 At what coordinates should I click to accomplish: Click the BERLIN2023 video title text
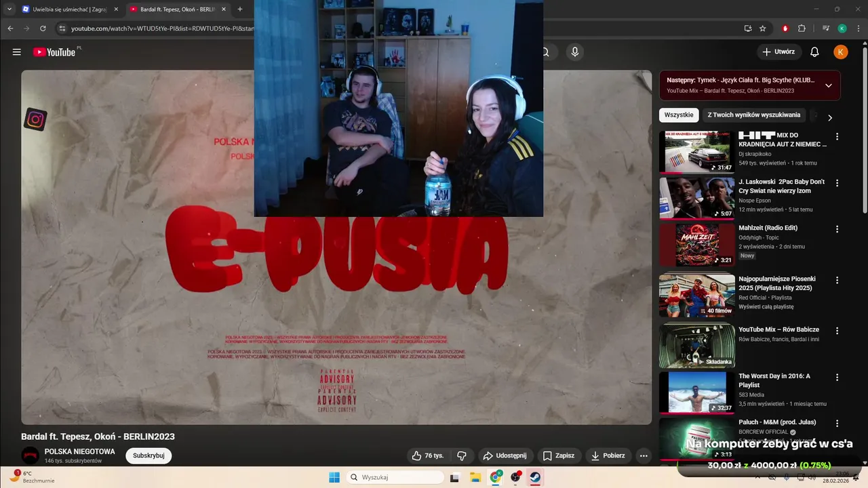point(98,436)
